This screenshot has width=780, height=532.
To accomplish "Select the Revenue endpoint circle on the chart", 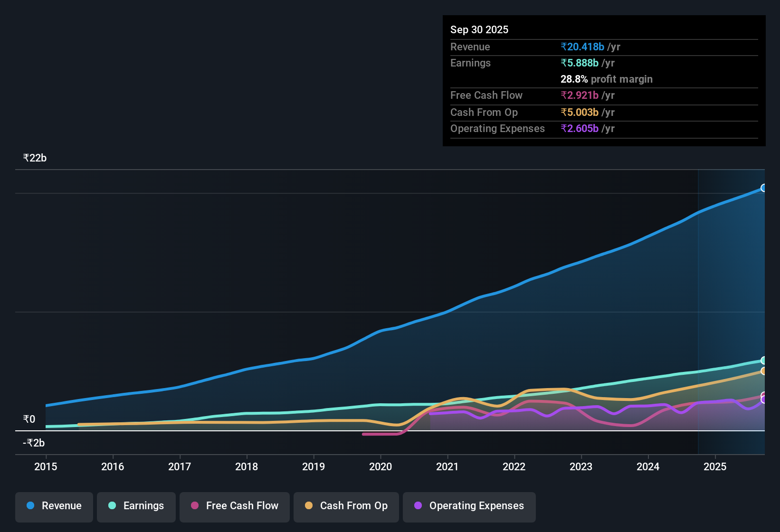I will coord(763,188).
